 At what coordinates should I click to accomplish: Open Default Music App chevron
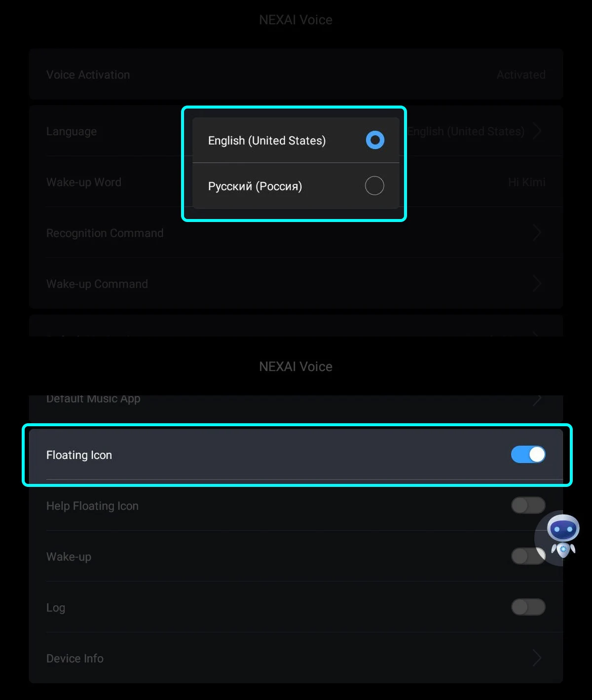click(537, 399)
